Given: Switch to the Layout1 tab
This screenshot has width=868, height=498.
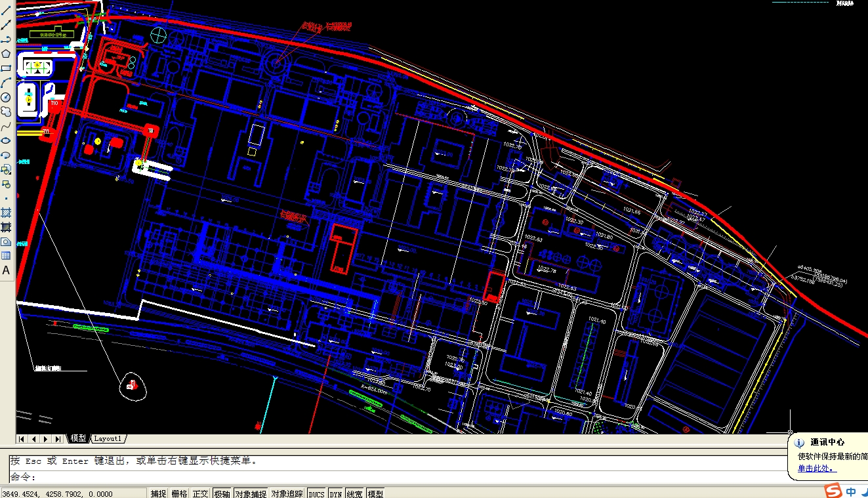Looking at the screenshot, I should coord(108,438).
